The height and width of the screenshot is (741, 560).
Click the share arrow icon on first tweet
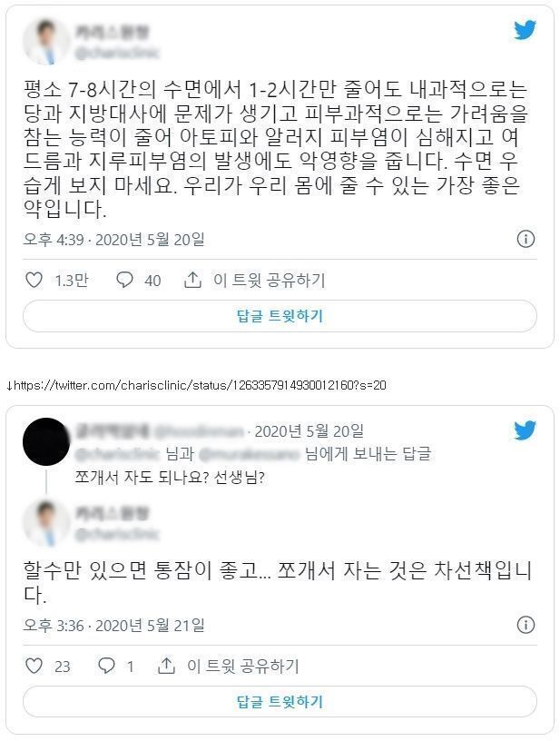pyautogui.click(x=192, y=280)
